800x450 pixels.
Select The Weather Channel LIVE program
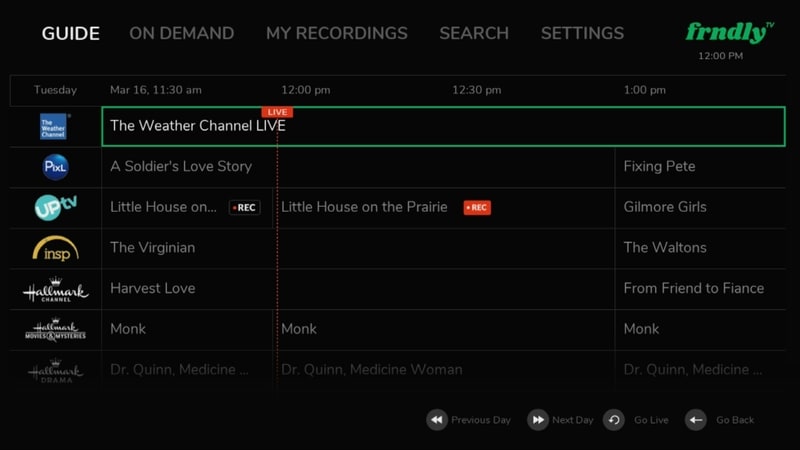443,127
